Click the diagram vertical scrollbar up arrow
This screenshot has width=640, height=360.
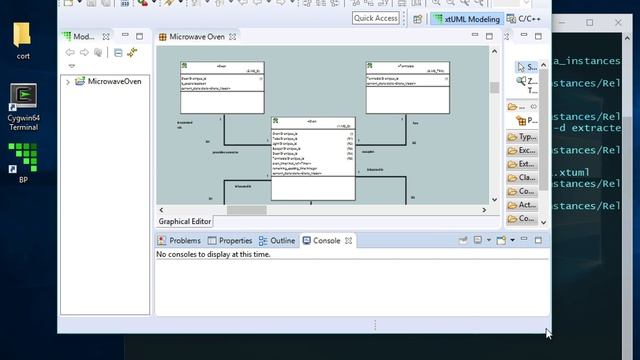tap(495, 51)
